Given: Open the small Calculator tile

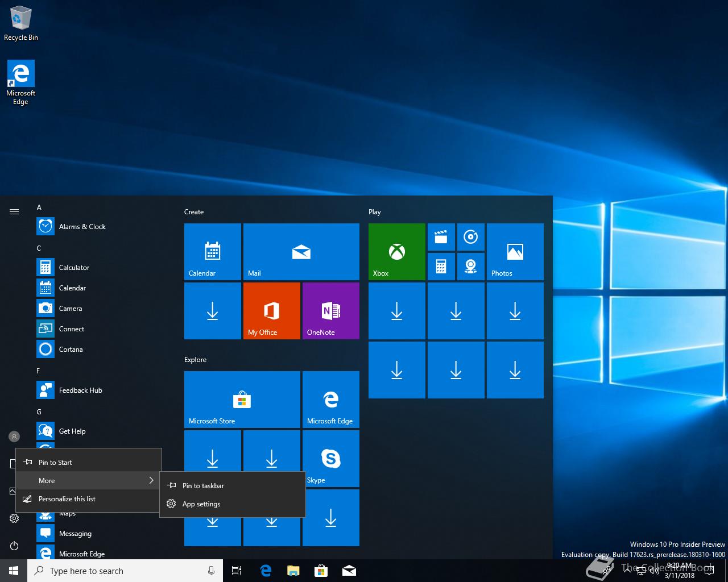Looking at the screenshot, I should 441,267.
